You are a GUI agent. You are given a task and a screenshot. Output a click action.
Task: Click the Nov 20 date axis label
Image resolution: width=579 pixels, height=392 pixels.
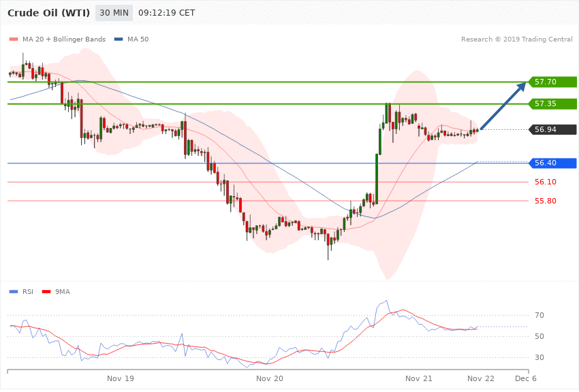click(x=270, y=378)
